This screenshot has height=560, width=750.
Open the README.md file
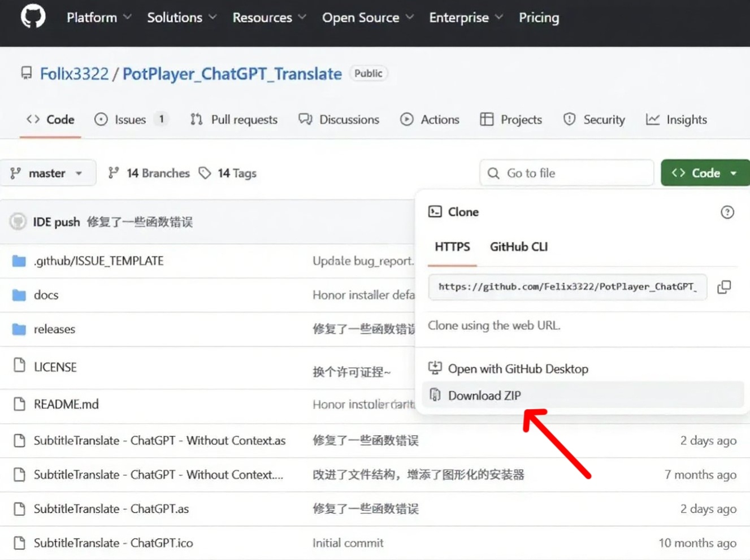[x=66, y=404]
